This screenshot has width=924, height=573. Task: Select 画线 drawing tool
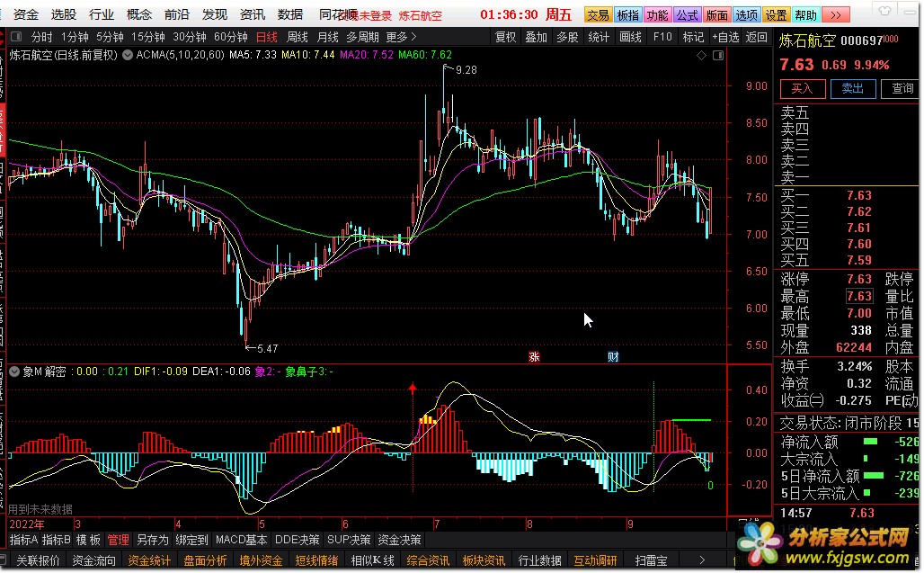tap(631, 37)
